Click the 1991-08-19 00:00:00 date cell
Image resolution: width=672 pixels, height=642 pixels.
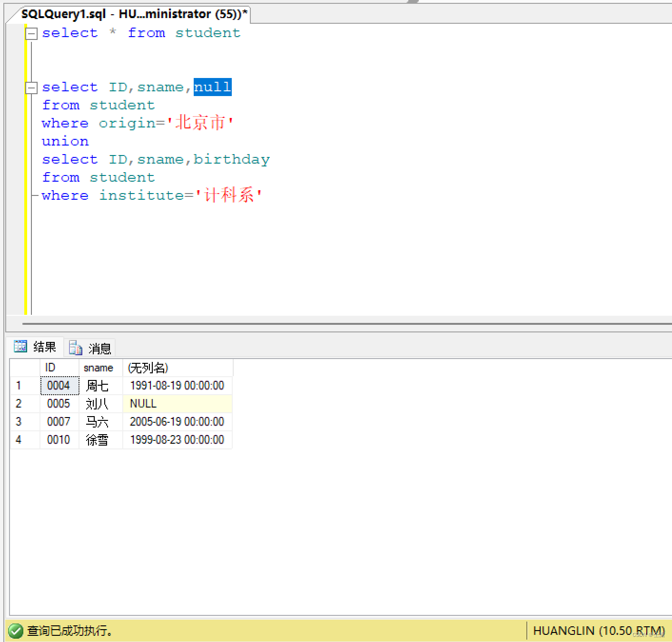tap(178, 386)
